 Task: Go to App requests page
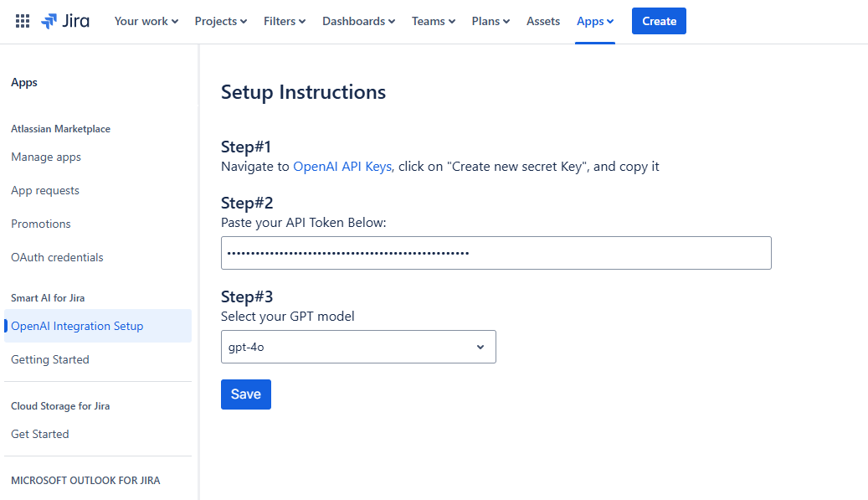point(45,191)
